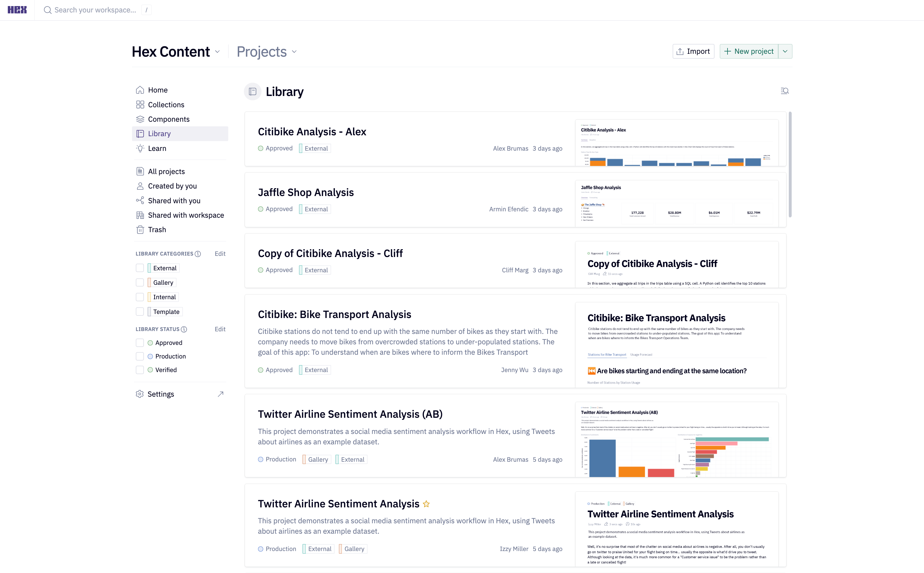Open the Jaffle Shop Analysis thumbnail preview
This screenshot has width=924, height=573.
tap(676, 204)
